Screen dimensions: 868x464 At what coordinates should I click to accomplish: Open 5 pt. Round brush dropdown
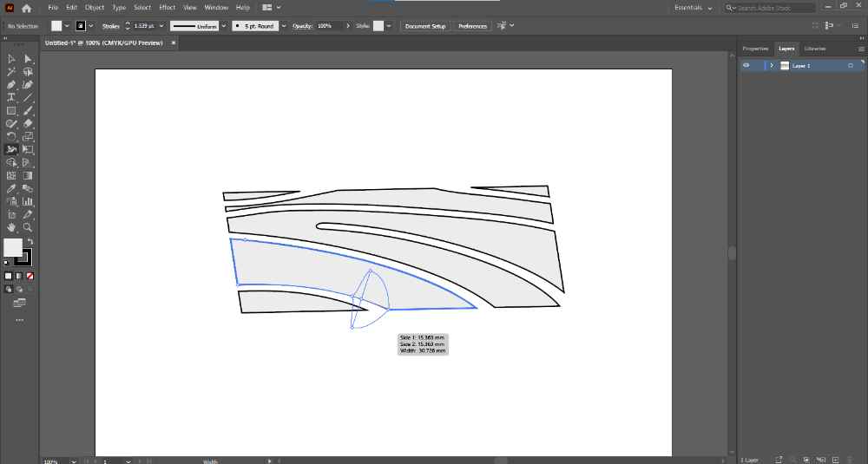tap(284, 26)
